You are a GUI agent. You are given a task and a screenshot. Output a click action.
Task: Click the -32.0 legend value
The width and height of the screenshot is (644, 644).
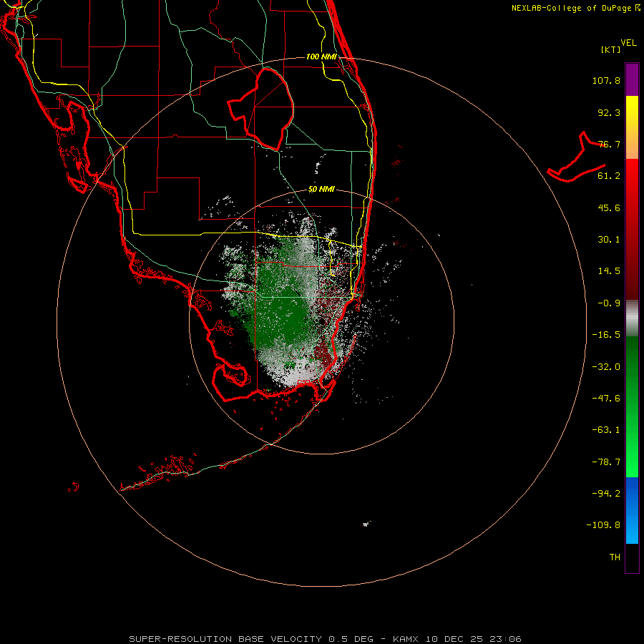pos(606,367)
